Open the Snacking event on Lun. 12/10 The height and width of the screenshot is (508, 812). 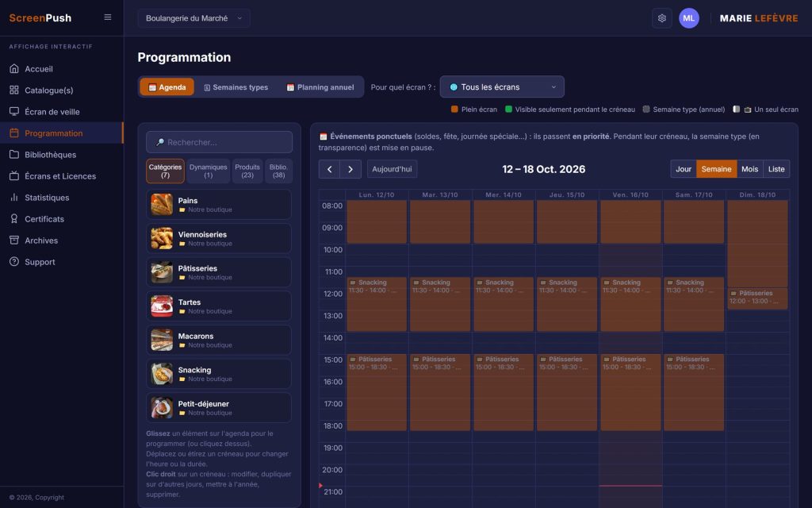(377, 304)
